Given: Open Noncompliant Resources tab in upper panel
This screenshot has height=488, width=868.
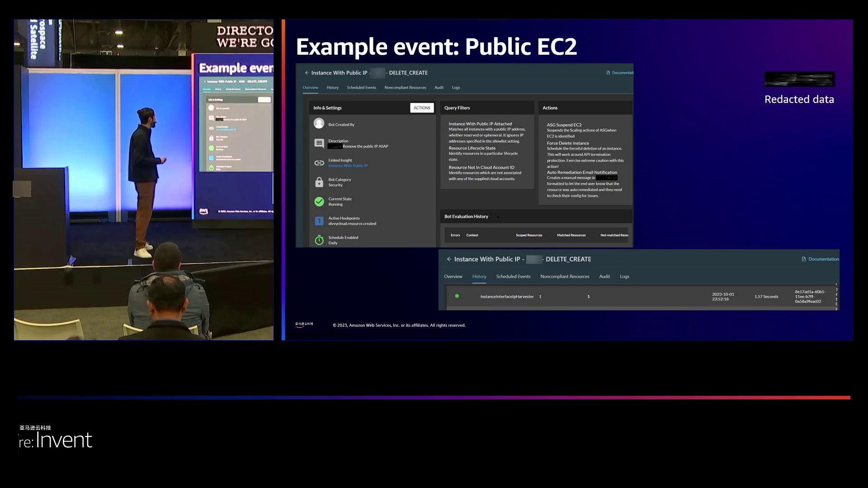Looking at the screenshot, I should [x=405, y=88].
